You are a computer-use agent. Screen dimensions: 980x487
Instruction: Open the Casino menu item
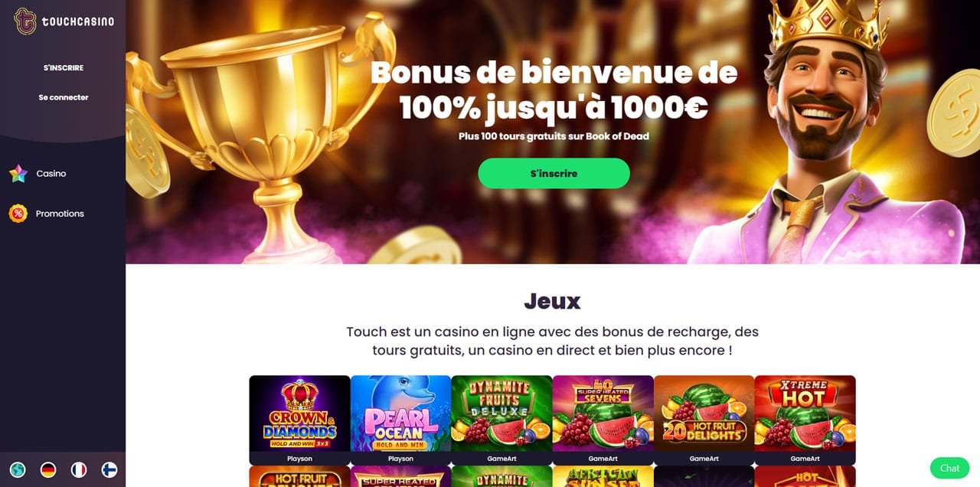(x=51, y=174)
